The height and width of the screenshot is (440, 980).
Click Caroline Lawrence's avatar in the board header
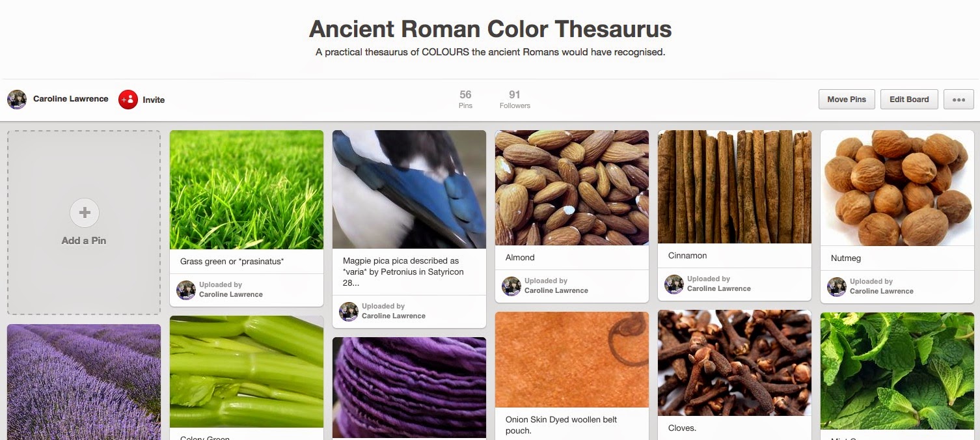pos(17,100)
